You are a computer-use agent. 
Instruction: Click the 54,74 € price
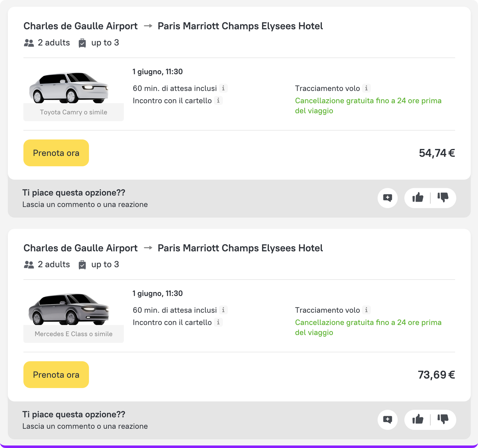pyautogui.click(x=437, y=153)
